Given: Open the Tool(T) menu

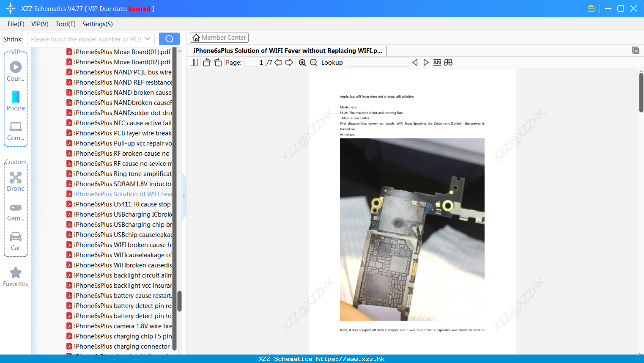Looking at the screenshot, I should tap(66, 24).
